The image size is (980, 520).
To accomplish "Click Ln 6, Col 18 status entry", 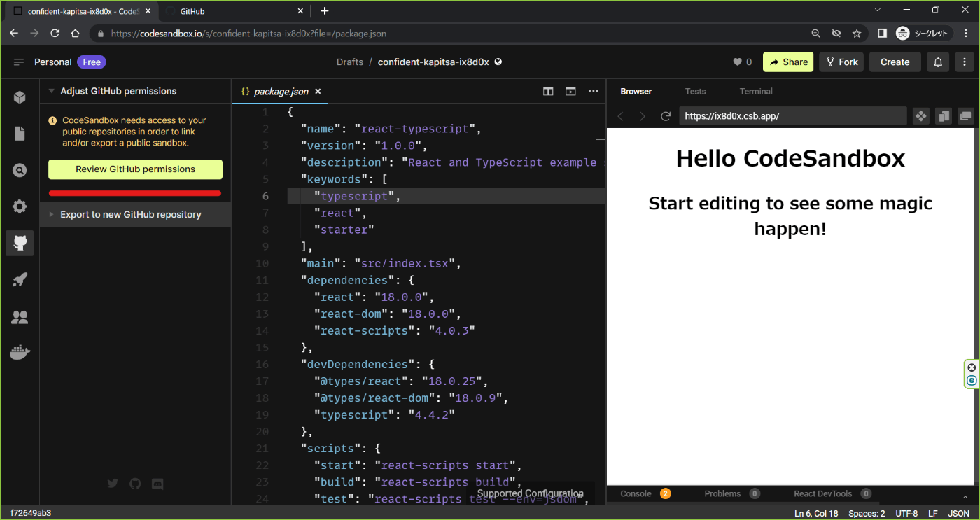I will [x=816, y=514].
